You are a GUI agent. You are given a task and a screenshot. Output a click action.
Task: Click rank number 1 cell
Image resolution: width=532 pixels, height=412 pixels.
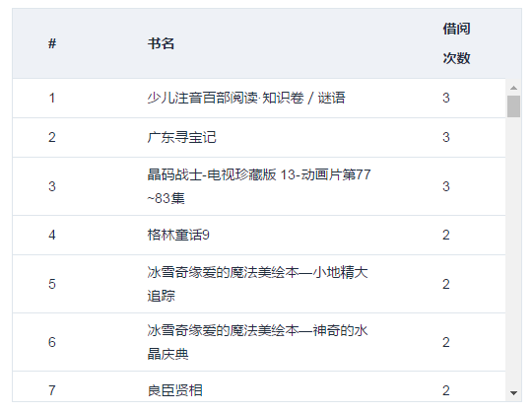52,99
